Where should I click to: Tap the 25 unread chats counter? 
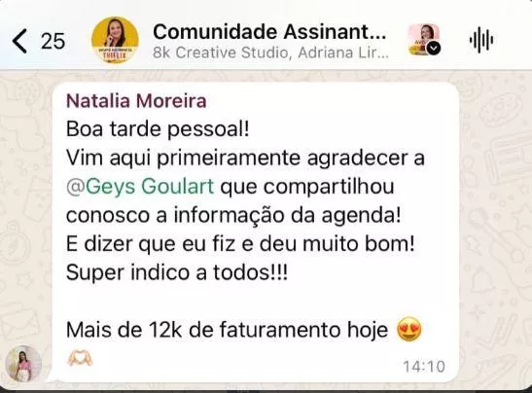[x=53, y=42]
